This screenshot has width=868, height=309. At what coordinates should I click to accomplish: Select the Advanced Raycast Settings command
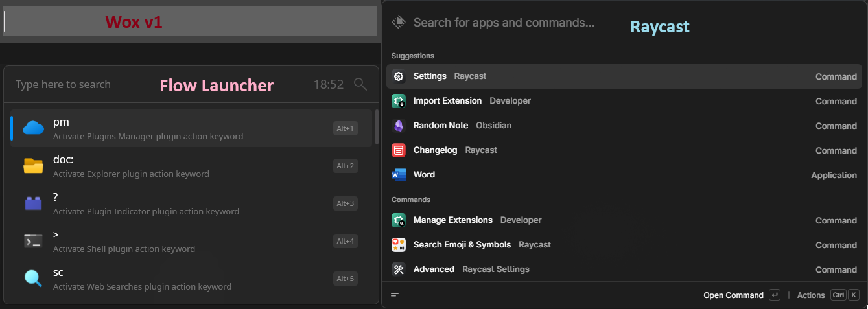(624, 269)
